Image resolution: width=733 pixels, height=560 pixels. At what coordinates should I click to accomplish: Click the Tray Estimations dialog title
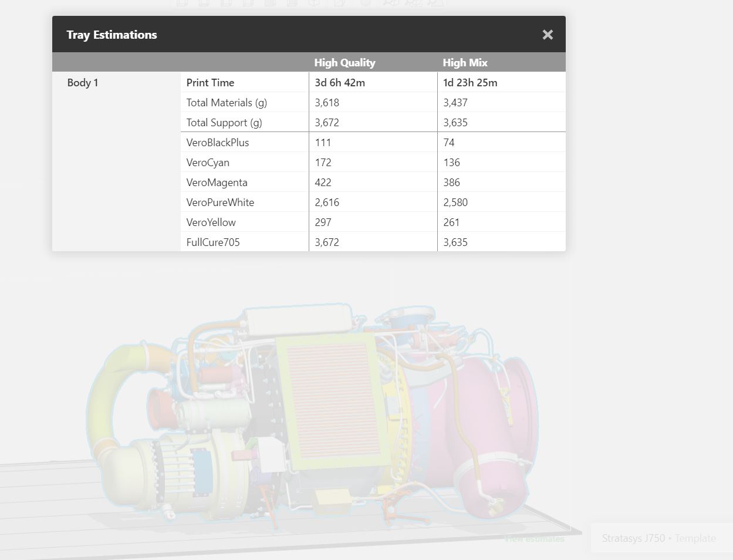[x=112, y=35]
